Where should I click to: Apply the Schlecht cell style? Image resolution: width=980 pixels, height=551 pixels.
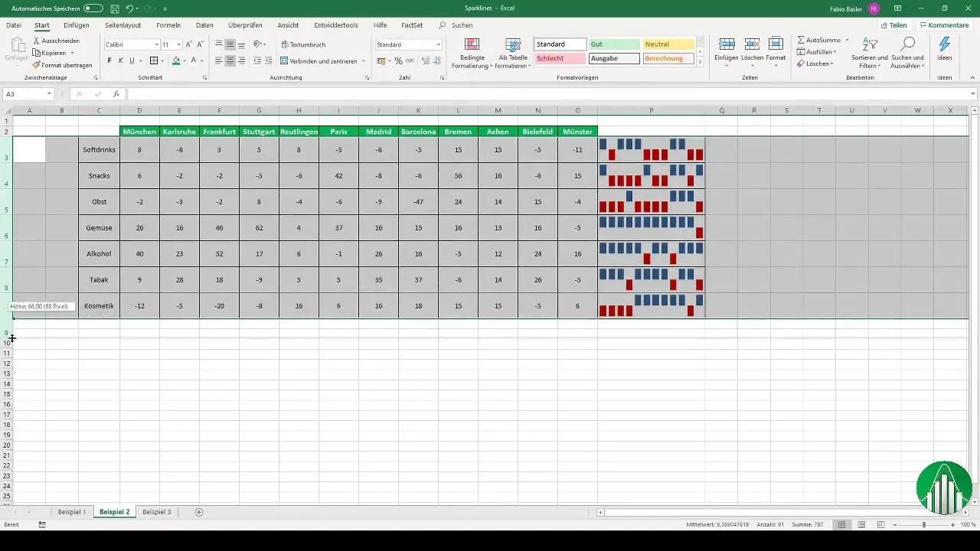pos(560,58)
